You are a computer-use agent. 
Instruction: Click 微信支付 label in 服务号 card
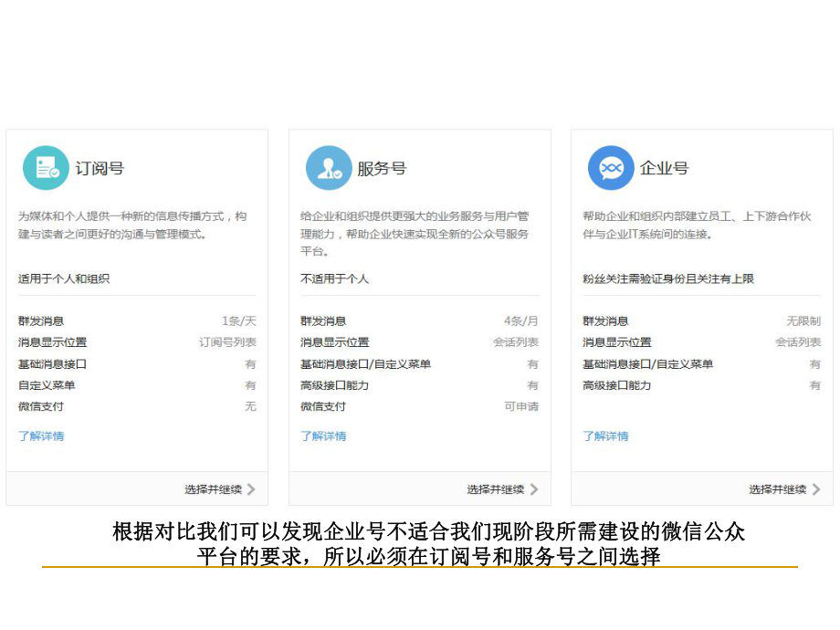pos(323,406)
